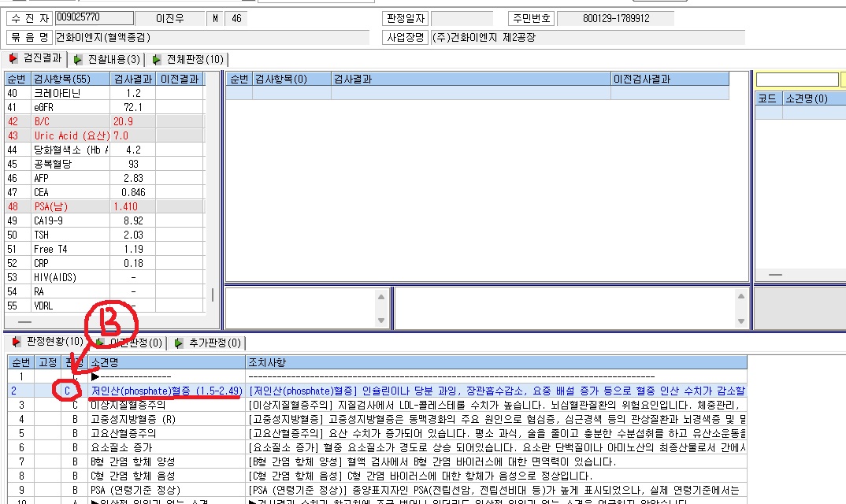Select the 고요산혈증주의 finding row

pyautogui.click(x=377, y=433)
